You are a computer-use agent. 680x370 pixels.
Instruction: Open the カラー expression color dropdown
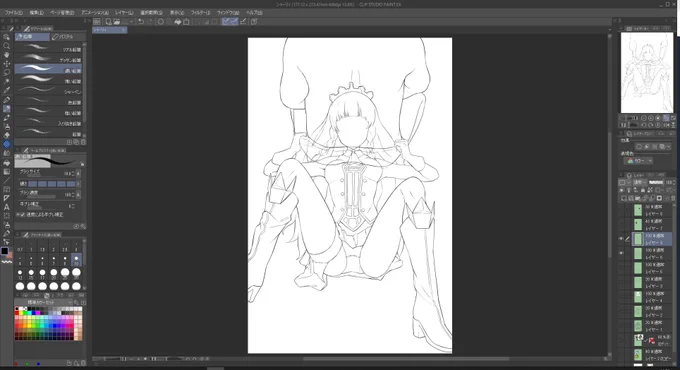click(x=638, y=161)
